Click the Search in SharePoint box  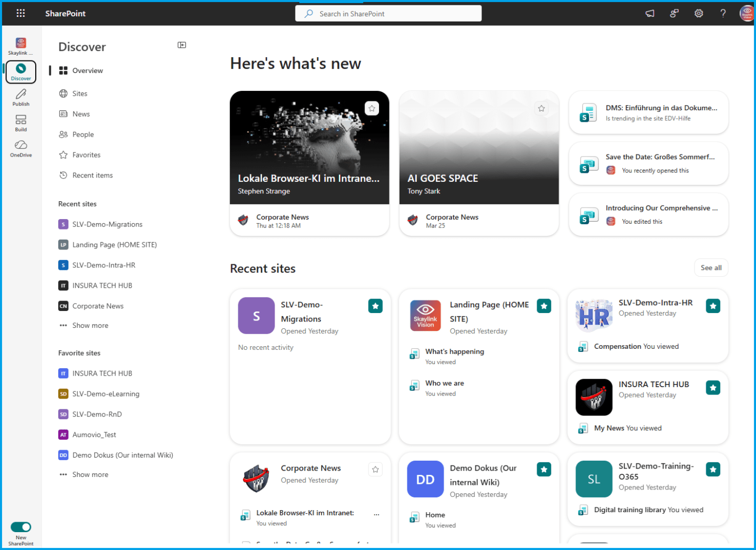click(x=388, y=14)
